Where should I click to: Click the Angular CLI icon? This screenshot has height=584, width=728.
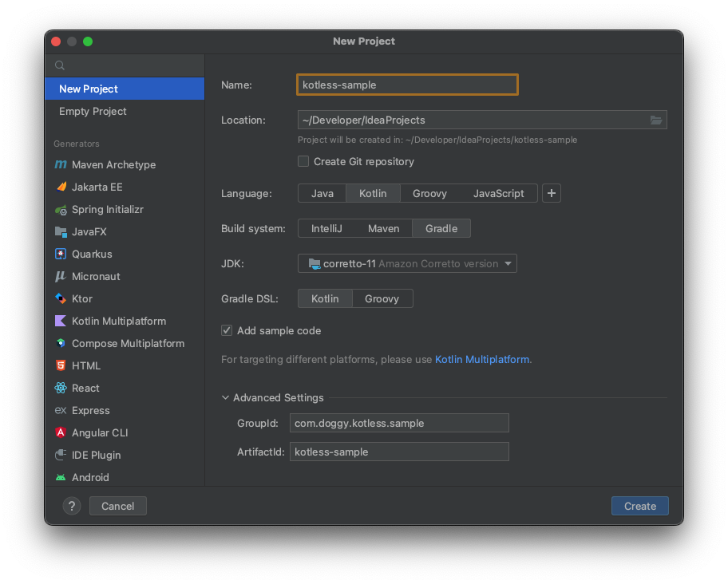pyautogui.click(x=61, y=433)
